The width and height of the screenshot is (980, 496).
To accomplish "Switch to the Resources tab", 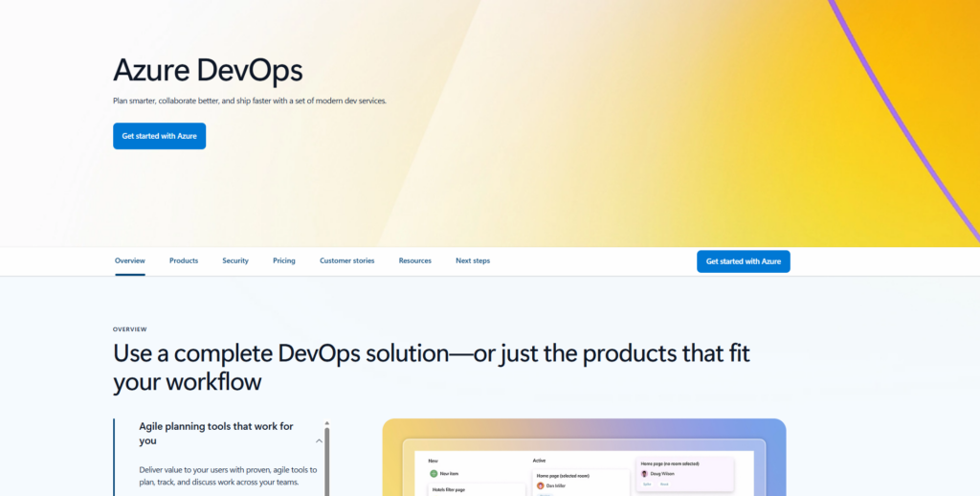I will [x=415, y=260].
